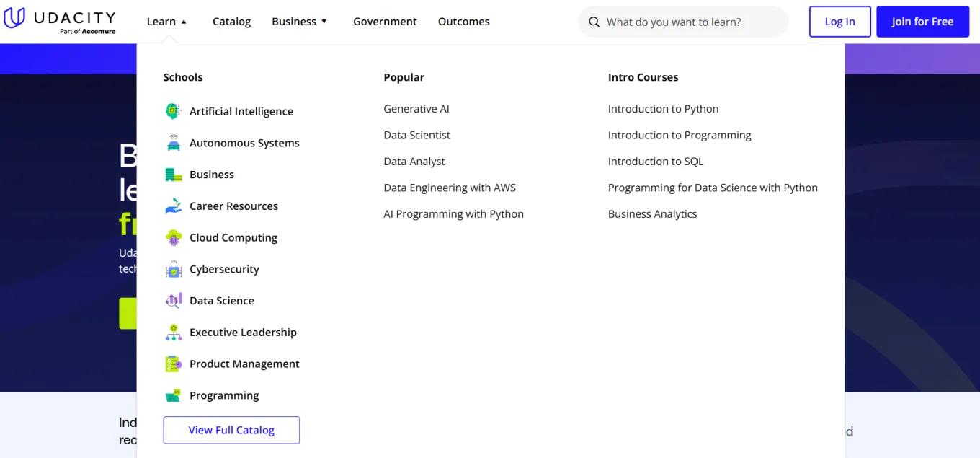The image size is (980, 458).
Task: Click the Data Science chart icon
Action: (173, 301)
